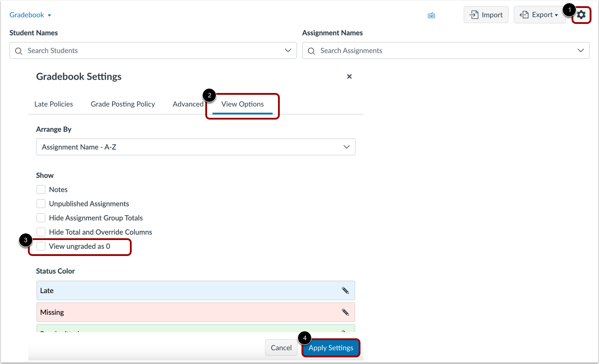Edit the Missing status color with pencil icon
This screenshot has width=599, height=364.
click(x=345, y=312)
